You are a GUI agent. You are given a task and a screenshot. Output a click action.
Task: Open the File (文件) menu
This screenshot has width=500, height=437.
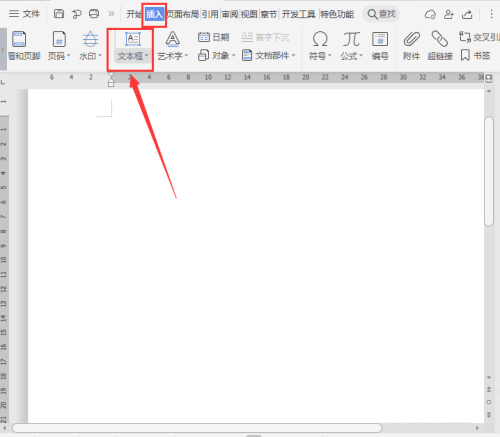(24, 14)
